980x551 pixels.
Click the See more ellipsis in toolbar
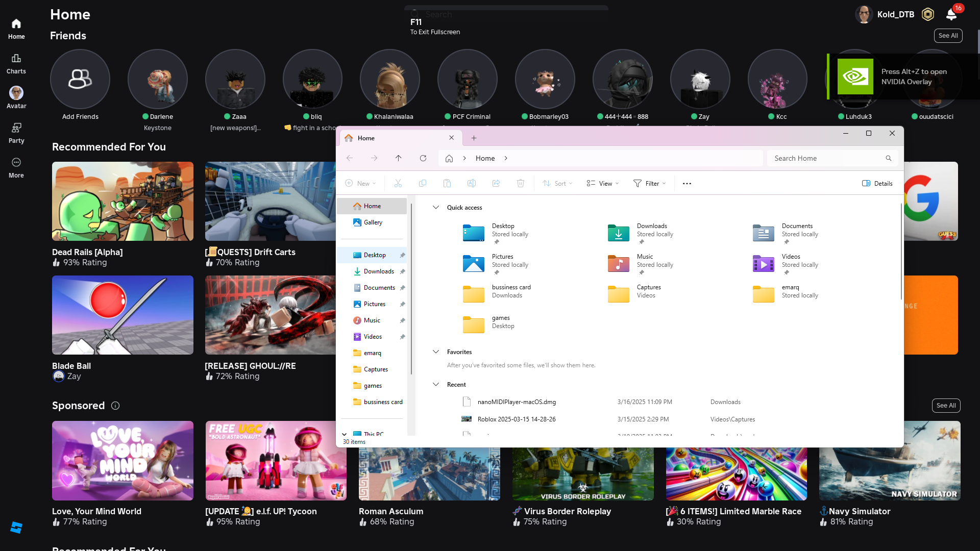687,184
